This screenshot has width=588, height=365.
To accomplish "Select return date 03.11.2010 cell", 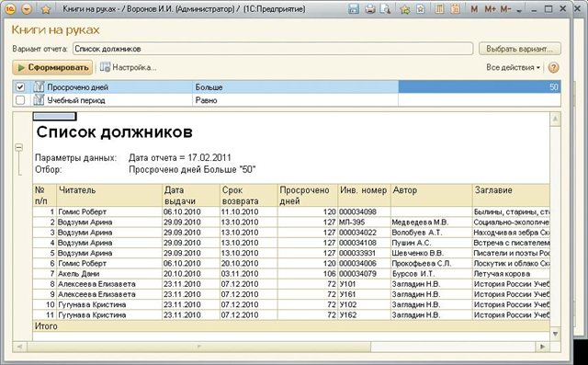I will tap(249, 274).
